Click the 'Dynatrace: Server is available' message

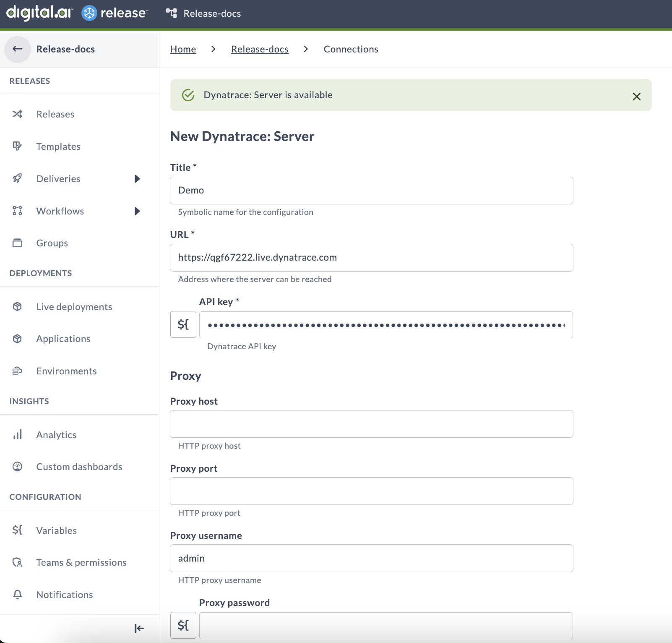coord(268,95)
